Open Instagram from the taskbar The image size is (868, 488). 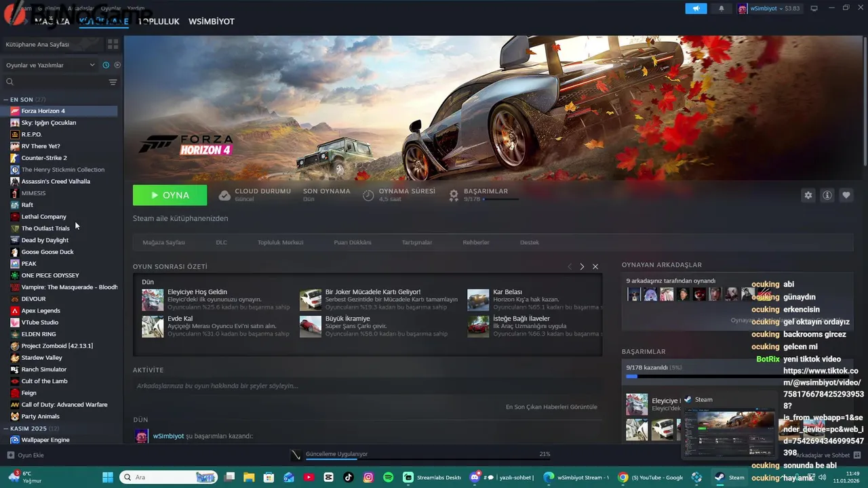coord(368,477)
